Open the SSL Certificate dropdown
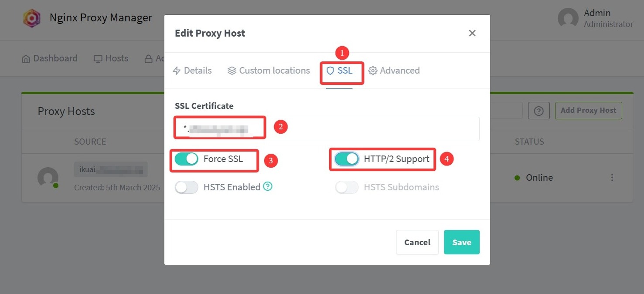 [x=327, y=128]
